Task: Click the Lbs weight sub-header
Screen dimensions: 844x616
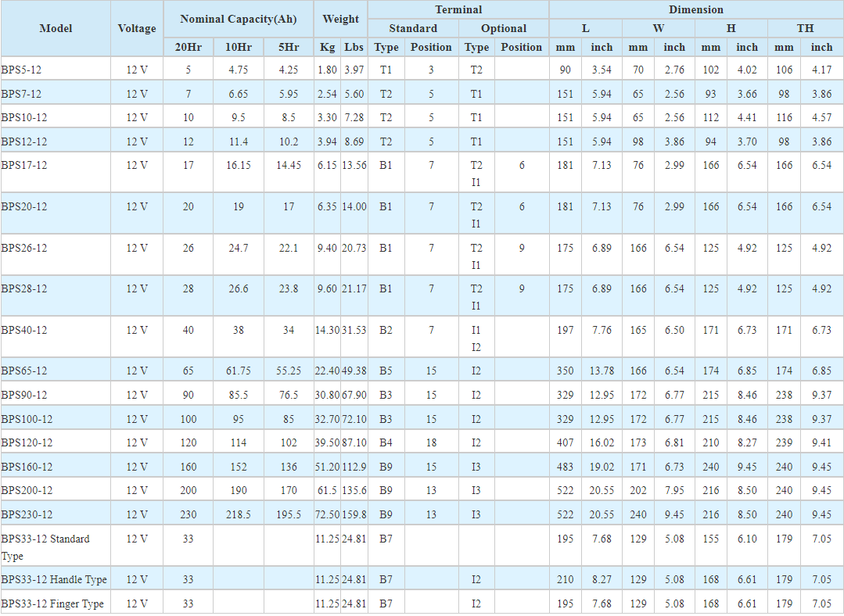Action: click(x=354, y=47)
